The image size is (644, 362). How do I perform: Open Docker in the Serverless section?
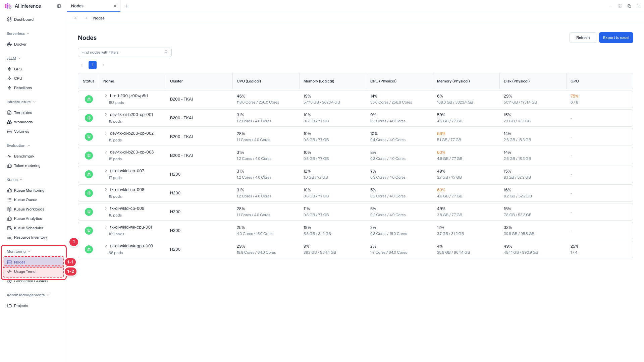(x=20, y=44)
